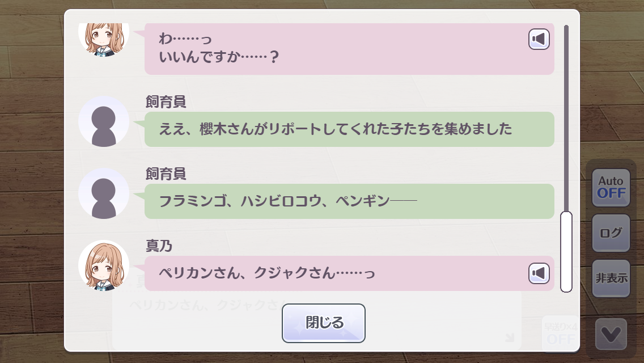The width and height of the screenshot is (644, 363).
Task: Collapse side menu with the down chevron
Action: point(611,335)
